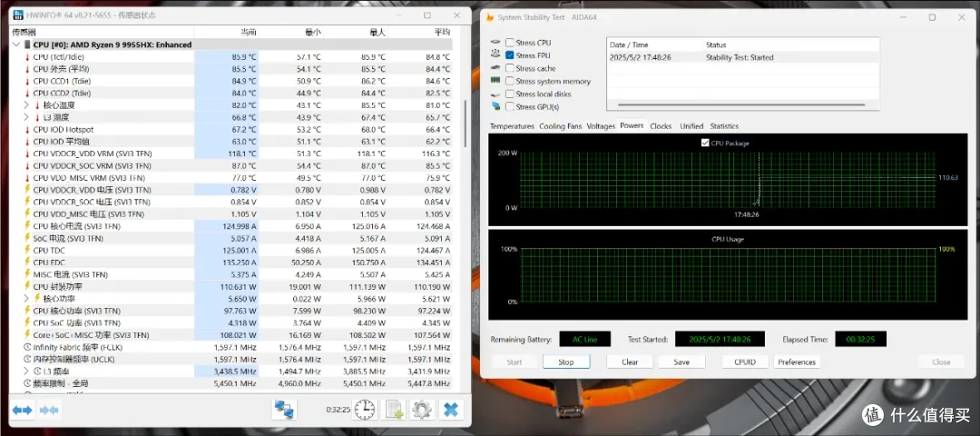Click the Status column header in AIDA64 log
This screenshot has width=980, height=436.
[x=790, y=45]
